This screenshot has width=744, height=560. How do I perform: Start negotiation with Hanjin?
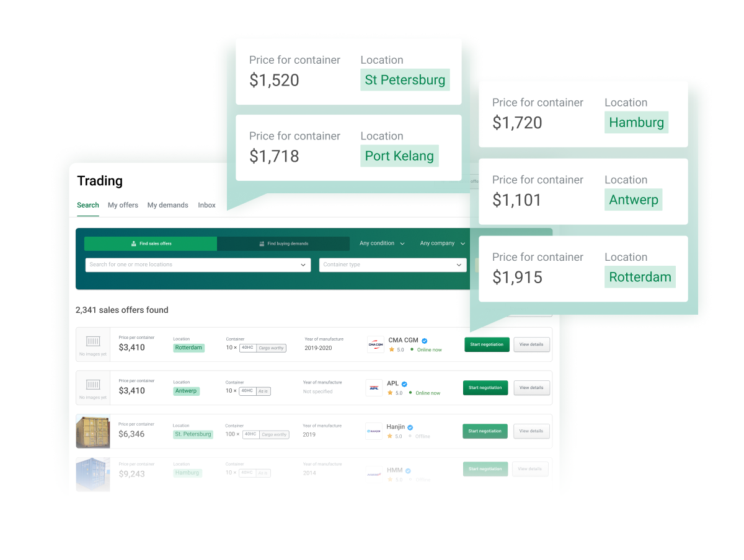click(x=485, y=431)
